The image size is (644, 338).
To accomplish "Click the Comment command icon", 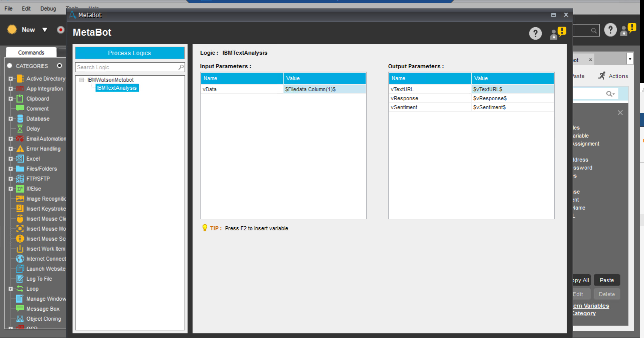I will click(x=20, y=108).
